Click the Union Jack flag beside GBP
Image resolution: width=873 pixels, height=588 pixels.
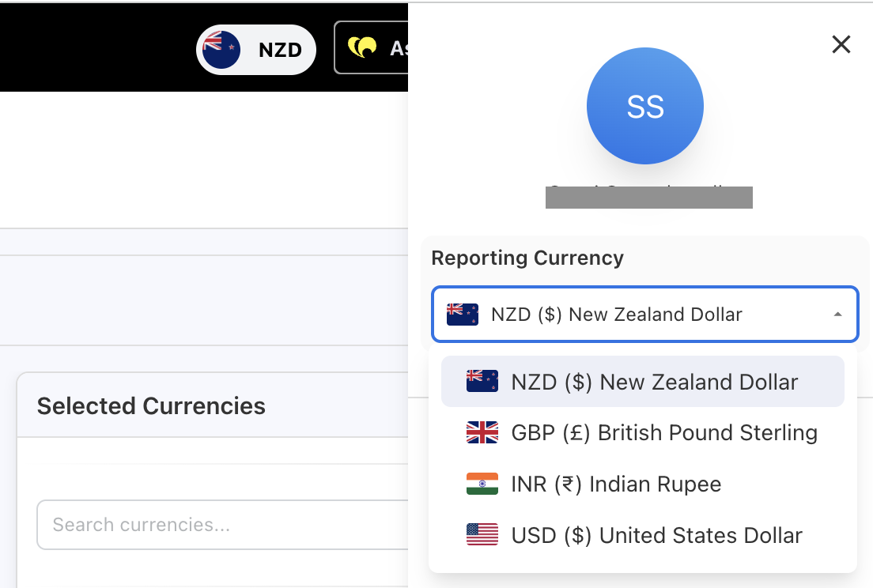[x=482, y=432]
